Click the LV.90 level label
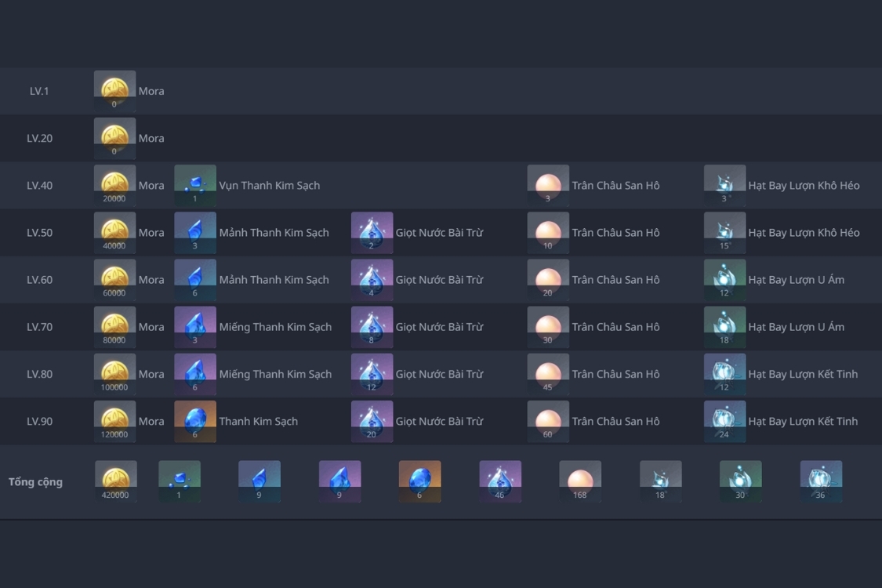The width and height of the screenshot is (882, 588). click(39, 422)
